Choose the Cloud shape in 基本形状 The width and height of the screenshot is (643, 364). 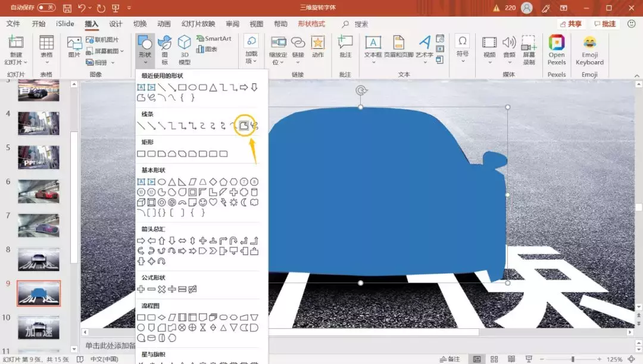tap(254, 202)
